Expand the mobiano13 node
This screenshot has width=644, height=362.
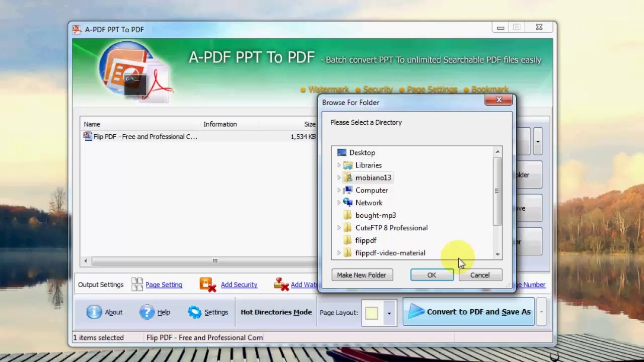339,177
